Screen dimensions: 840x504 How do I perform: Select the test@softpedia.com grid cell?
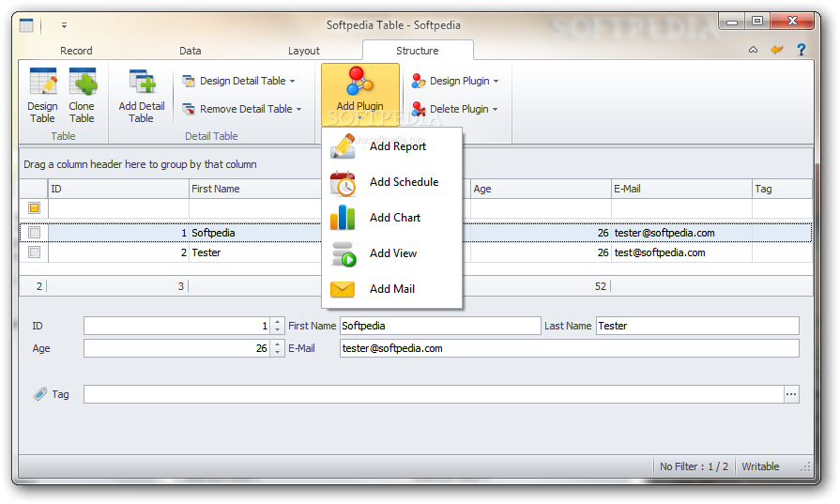(681, 252)
